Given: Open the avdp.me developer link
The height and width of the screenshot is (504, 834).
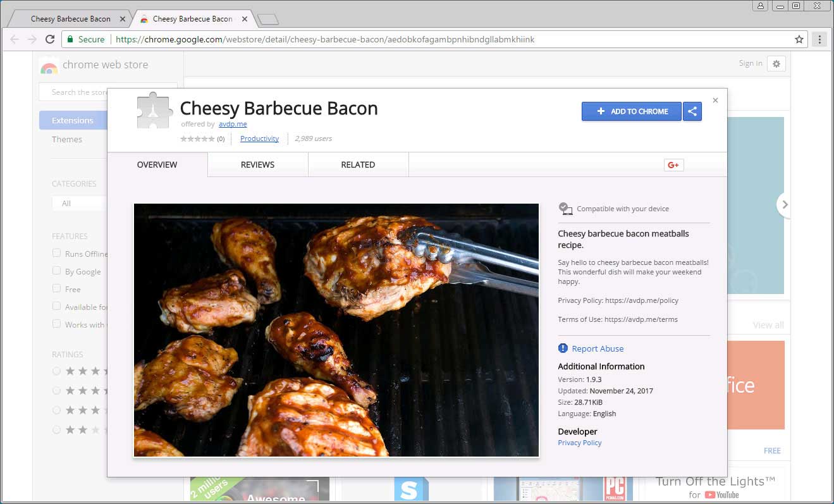Looking at the screenshot, I should tap(233, 124).
